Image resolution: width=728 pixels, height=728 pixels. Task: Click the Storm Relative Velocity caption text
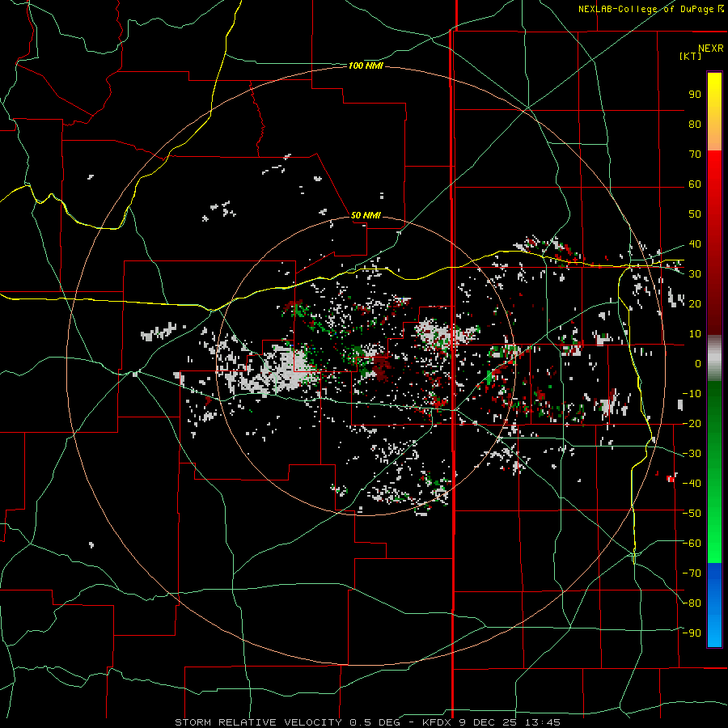(x=367, y=722)
